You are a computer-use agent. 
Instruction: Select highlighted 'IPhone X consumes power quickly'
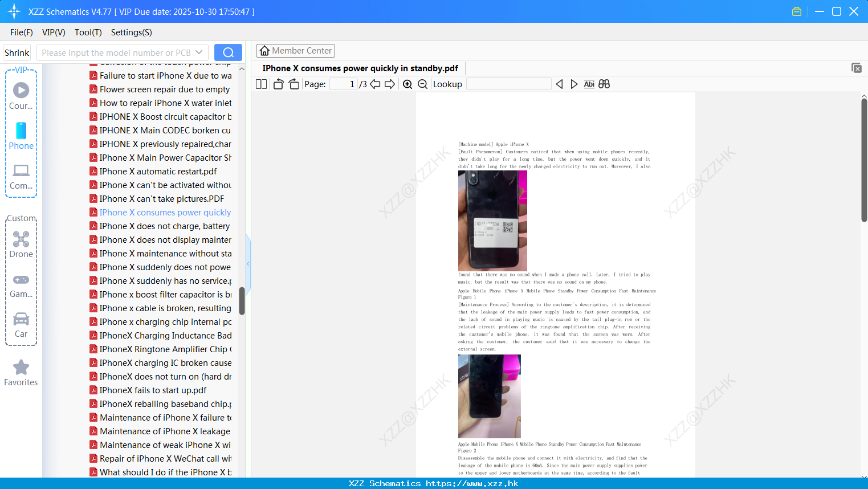[161, 213]
